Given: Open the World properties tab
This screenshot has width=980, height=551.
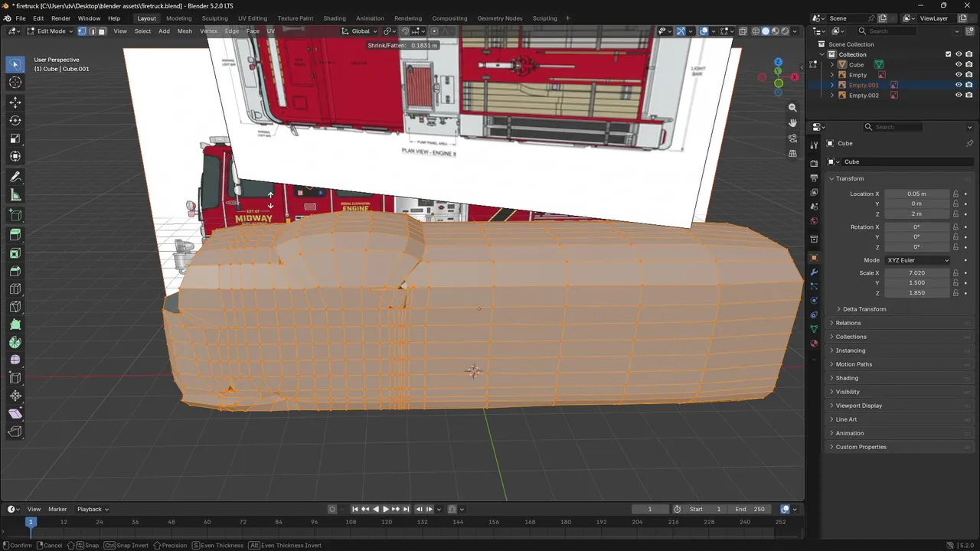Looking at the screenshot, I should [814, 221].
